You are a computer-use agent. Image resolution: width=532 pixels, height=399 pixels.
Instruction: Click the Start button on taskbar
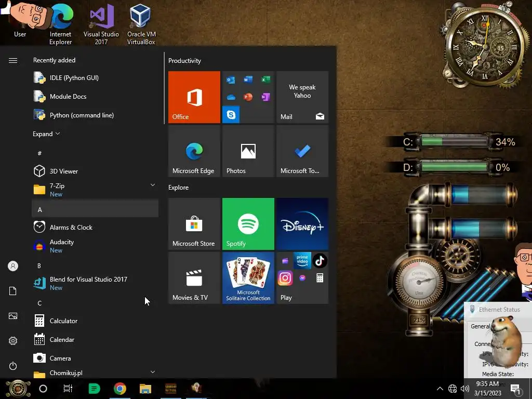point(18,389)
